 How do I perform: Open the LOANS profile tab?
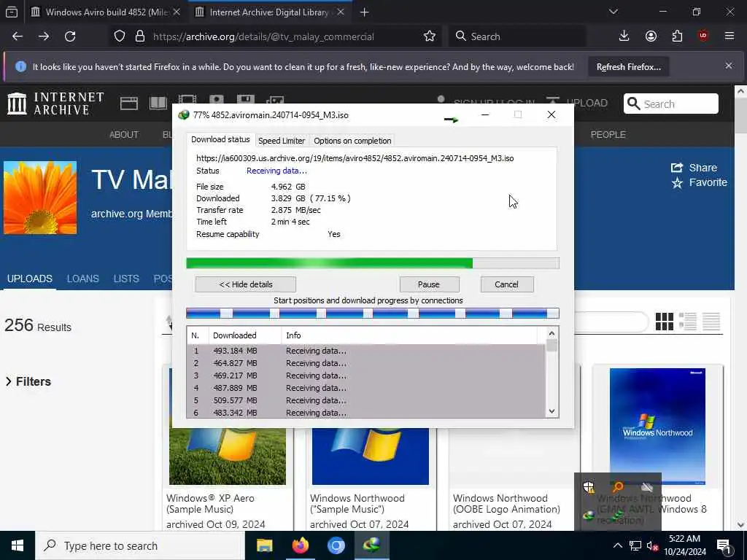click(x=83, y=279)
